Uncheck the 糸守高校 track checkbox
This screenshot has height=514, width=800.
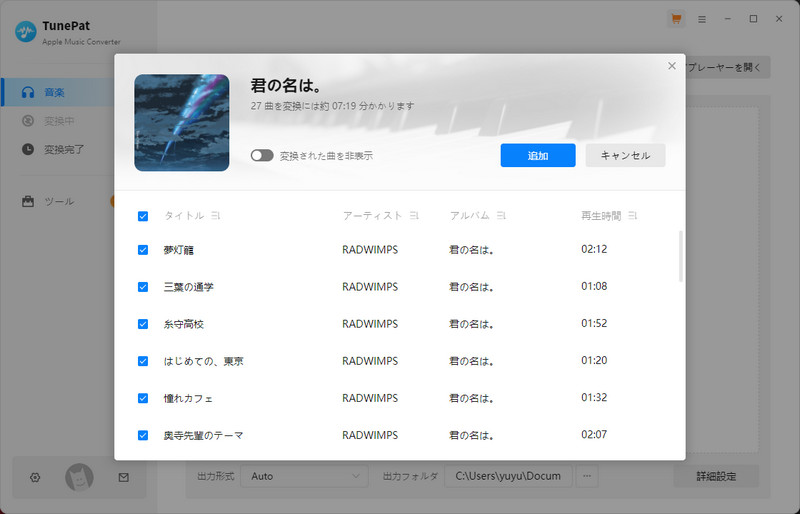pyautogui.click(x=143, y=324)
